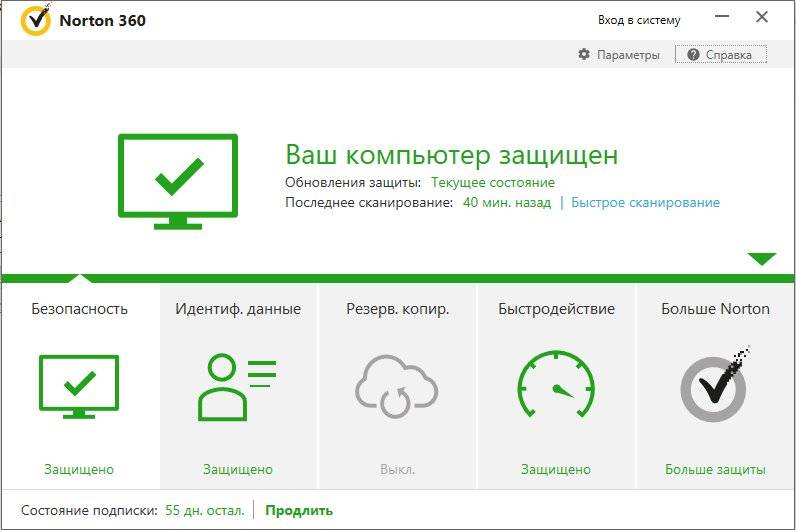Screen dimensions: 796x530
Task: Click Защищено under Идентиф. данные
Action: pyautogui.click(x=238, y=470)
